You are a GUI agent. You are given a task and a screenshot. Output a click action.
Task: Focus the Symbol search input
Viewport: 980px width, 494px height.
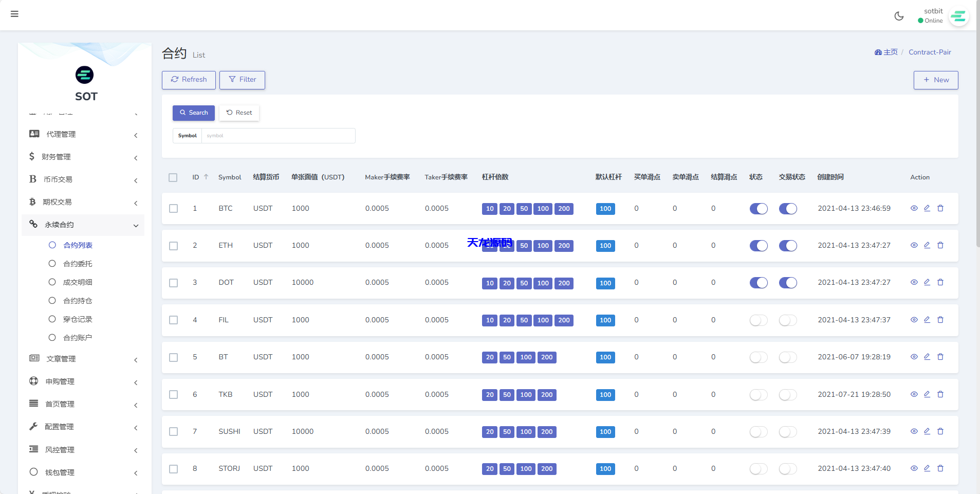[278, 136]
